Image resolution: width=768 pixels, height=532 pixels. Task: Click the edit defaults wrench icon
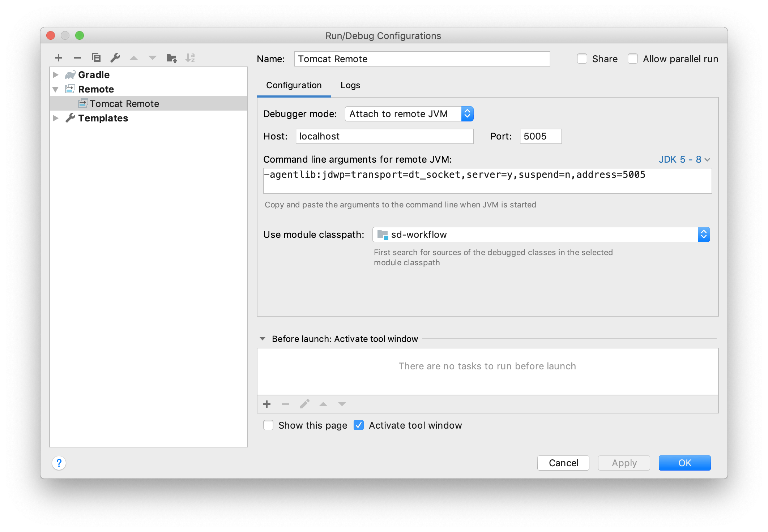click(115, 58)
